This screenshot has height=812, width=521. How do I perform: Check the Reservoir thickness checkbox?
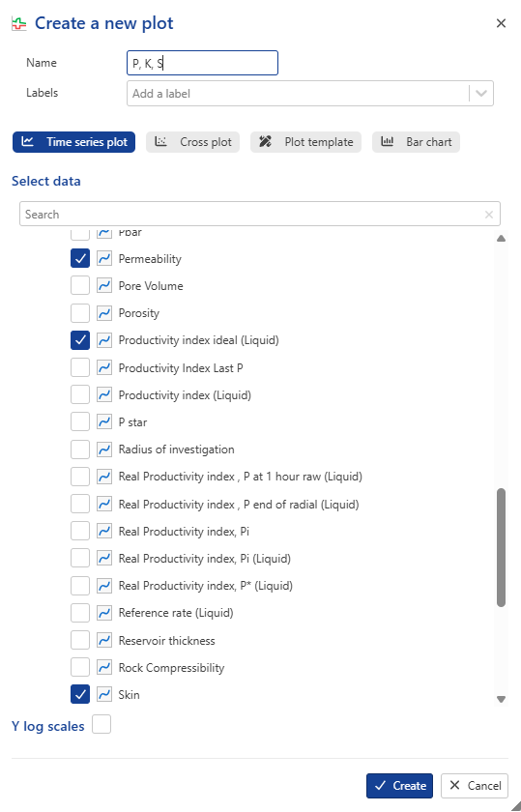(80, 640)
